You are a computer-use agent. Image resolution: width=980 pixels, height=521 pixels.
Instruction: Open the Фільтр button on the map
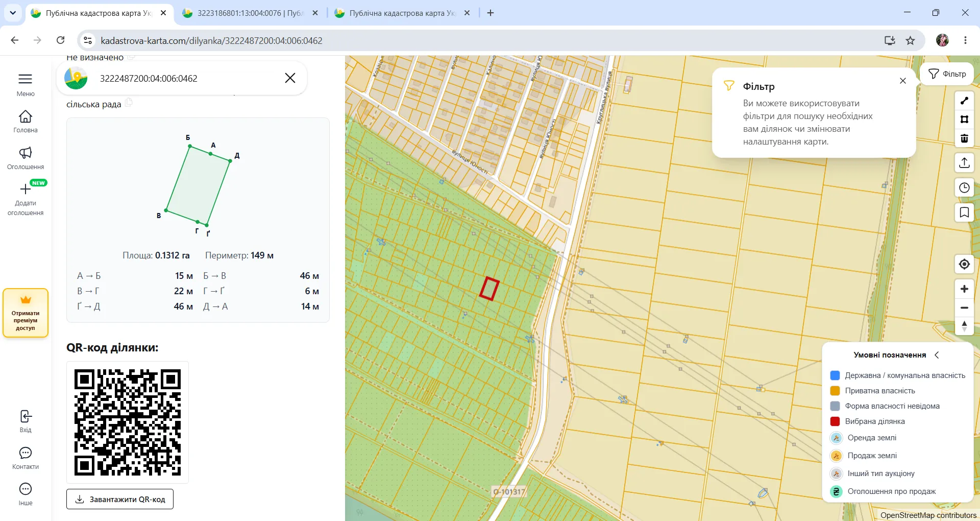coord(947,74)
